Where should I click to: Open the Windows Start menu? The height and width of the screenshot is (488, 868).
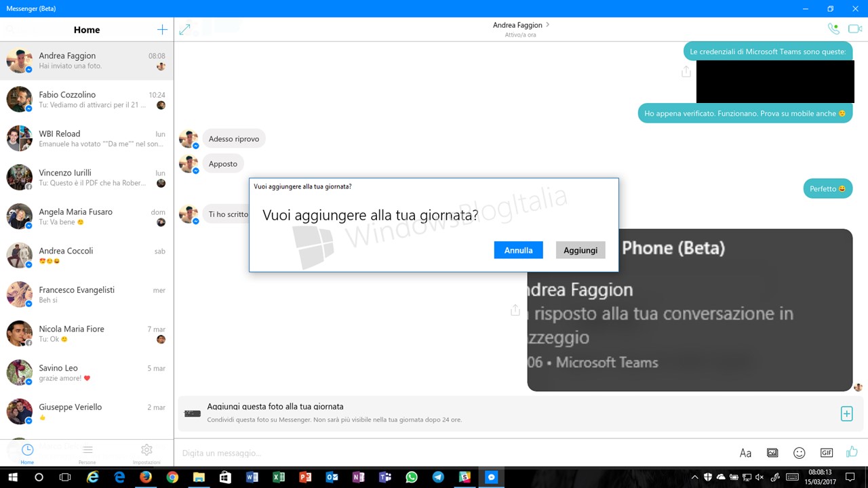pyautogui.click(x=12, y=477)
